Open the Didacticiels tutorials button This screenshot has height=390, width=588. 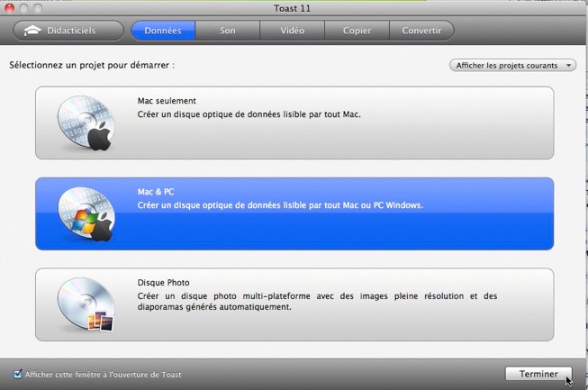[x=68, y=31]
